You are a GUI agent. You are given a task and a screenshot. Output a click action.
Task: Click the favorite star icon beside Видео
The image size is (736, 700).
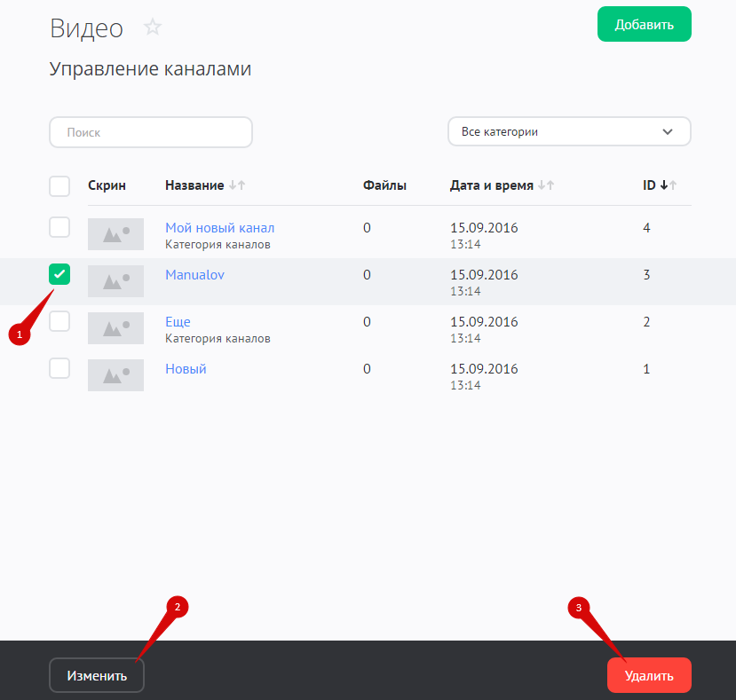tap(153, 28)
